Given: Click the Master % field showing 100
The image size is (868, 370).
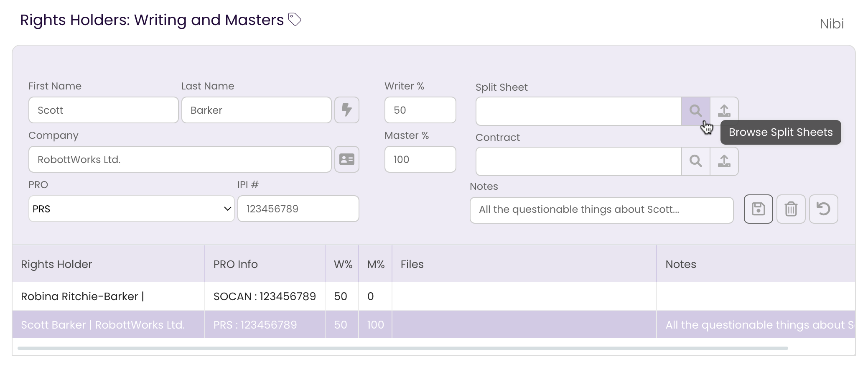Looking at the screenshot, I should (x=420, y=159).
